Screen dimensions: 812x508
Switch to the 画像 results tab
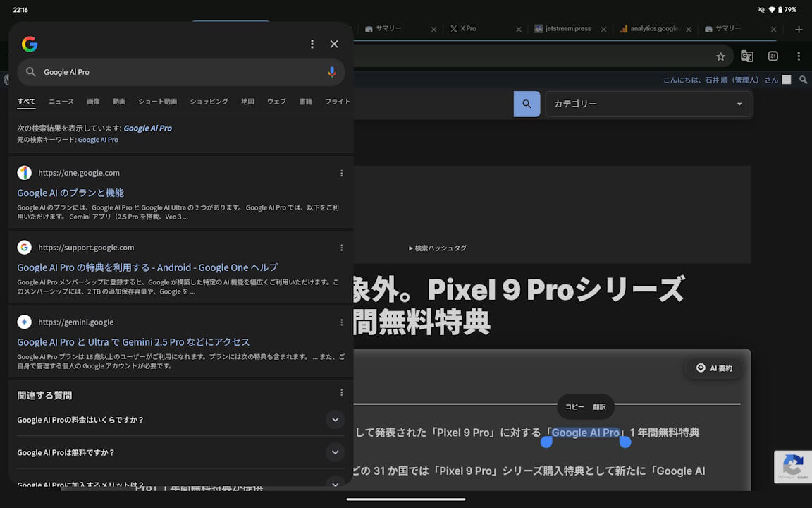point(93,102)
